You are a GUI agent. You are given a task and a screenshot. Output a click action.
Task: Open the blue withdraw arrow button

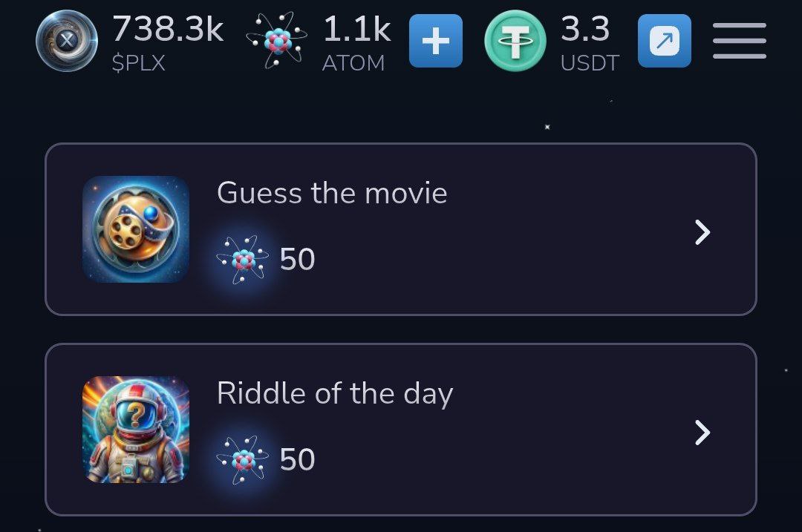click(665, 41)
